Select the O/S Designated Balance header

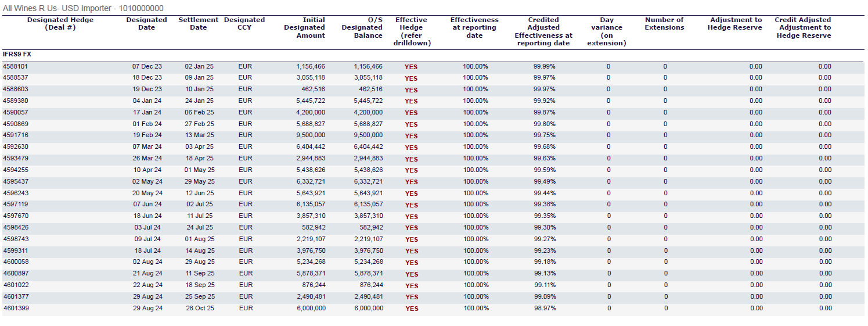[x=362, y=28]
